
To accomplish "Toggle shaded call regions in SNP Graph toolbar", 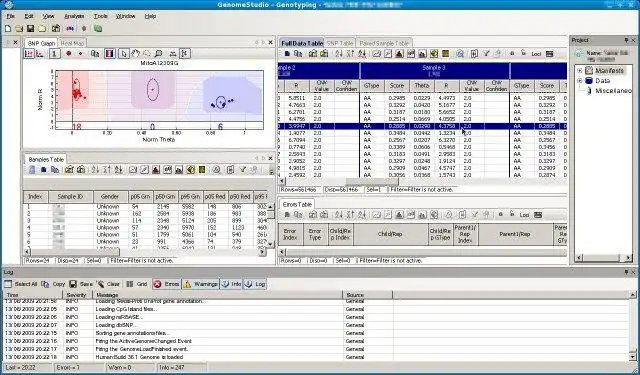I will tap(109, 53).
